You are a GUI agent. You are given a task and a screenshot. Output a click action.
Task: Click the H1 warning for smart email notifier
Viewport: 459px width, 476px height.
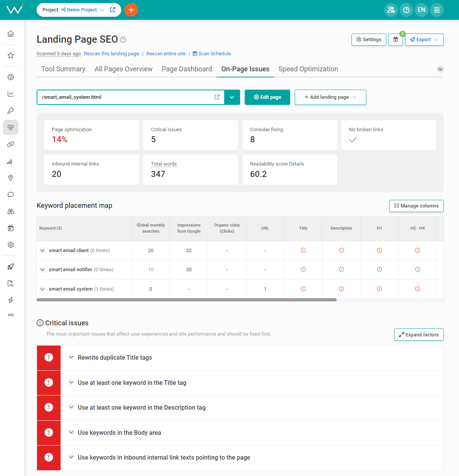(x=379, y=269)
